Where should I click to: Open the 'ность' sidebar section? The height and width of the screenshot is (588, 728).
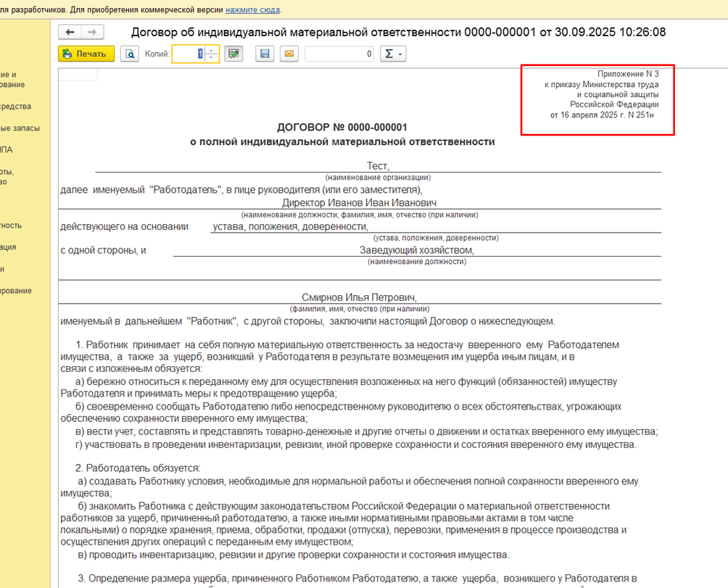pos(11,225)
